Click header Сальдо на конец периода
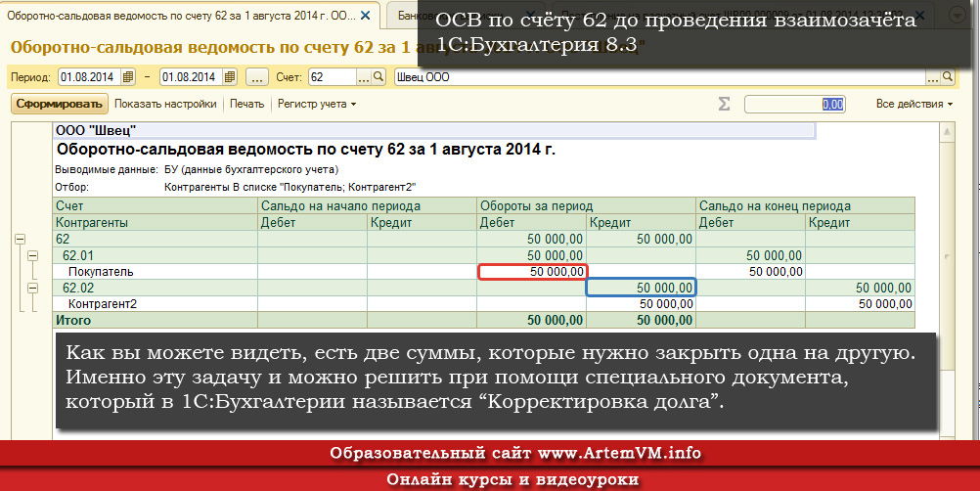 point(805,206)
